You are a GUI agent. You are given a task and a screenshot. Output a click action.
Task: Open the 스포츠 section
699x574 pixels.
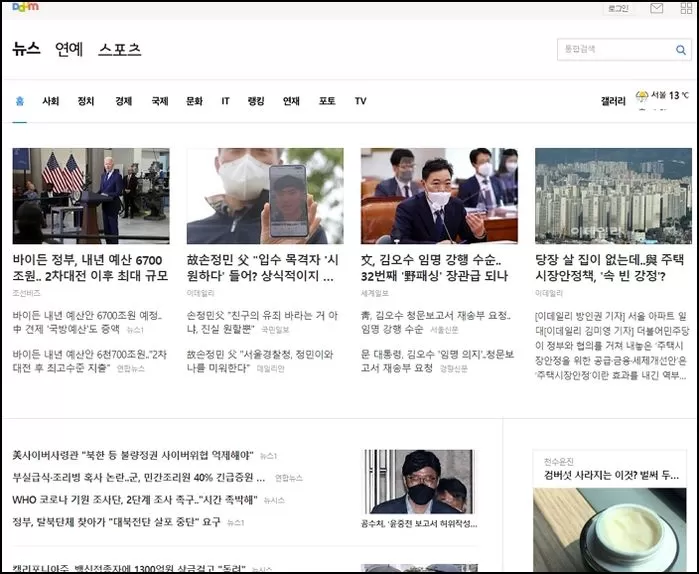pos(120,49)
